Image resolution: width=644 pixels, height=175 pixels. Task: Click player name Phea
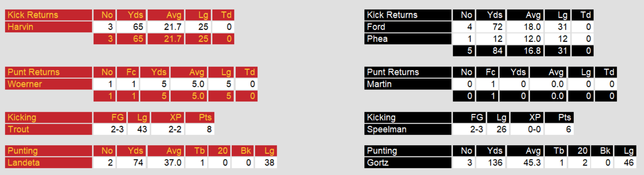coord(377,39)
